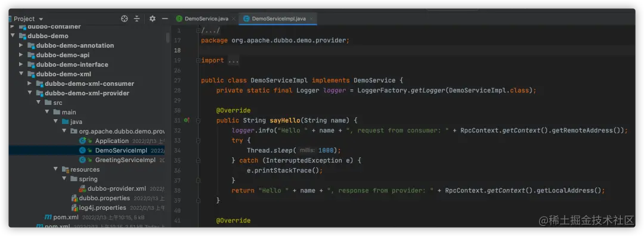
Task: Open Project panel gear settings
Action: pyautogui.click(x=153, y=19)
